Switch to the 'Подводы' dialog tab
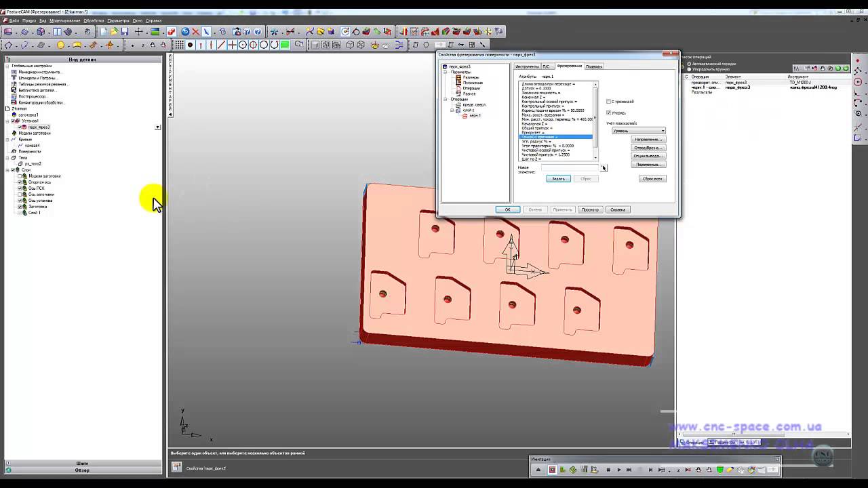Viewport: 868px width, 488px height. 593,66
